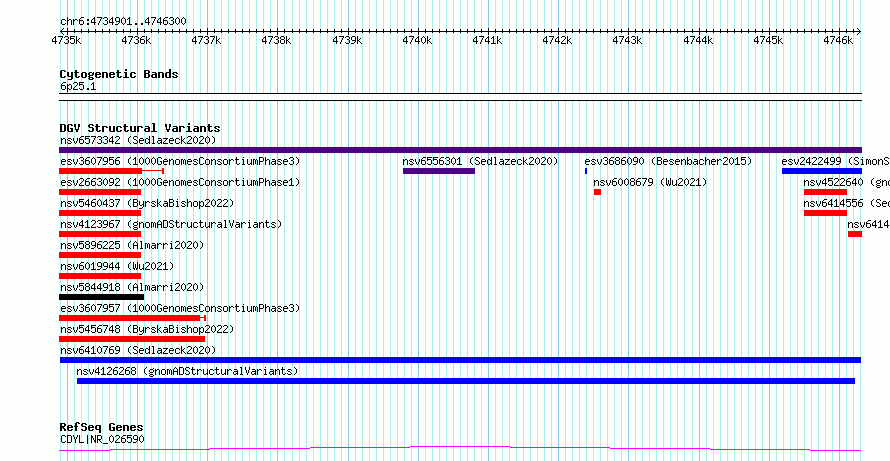Open the nsv6410769 (Sedlazeck2020) label
The width and height of the screenshot is (890, 461).
pyautogui.click(x=138, y=350)
